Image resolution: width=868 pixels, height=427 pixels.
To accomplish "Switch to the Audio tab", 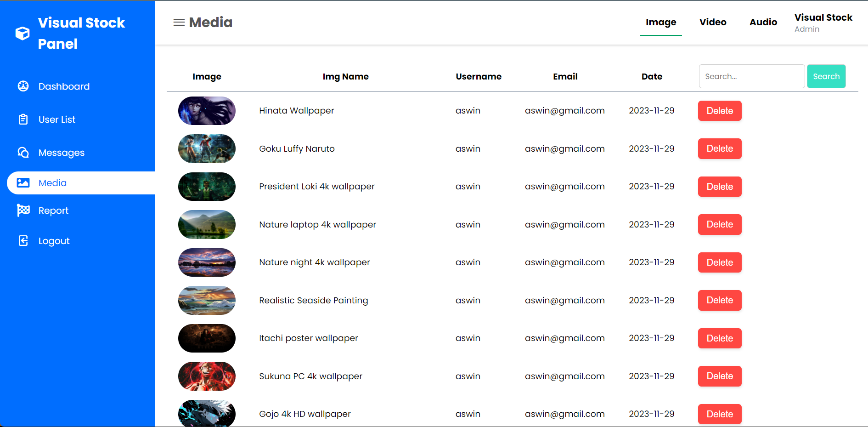I will pyautogui.click(x=763, y=22).
